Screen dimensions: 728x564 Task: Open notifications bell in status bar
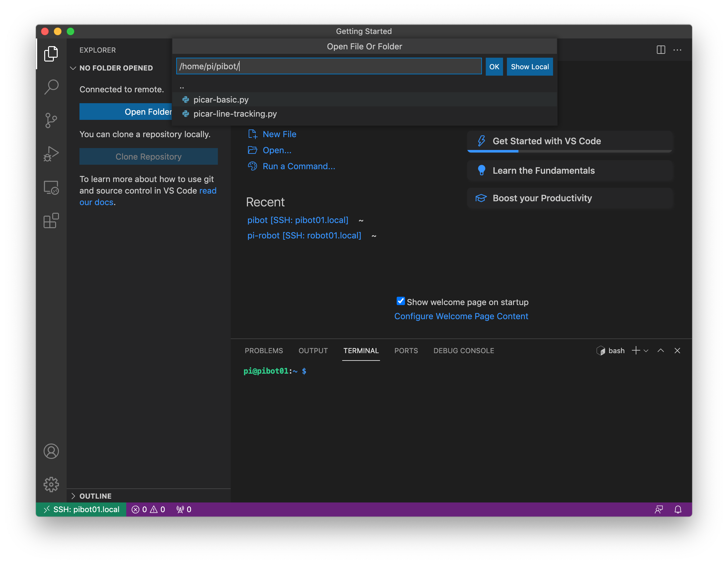coord(678,509)
